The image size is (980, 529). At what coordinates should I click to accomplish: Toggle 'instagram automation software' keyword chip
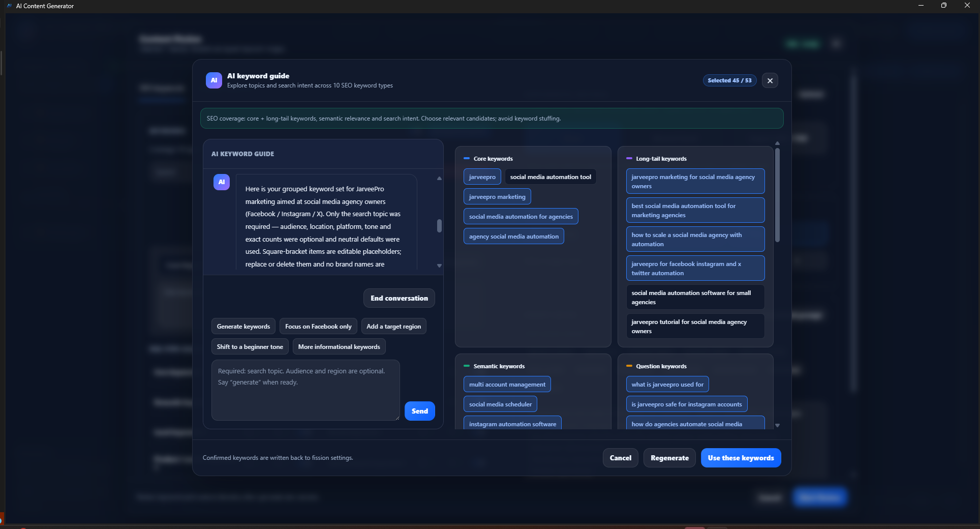coord(512,423)
